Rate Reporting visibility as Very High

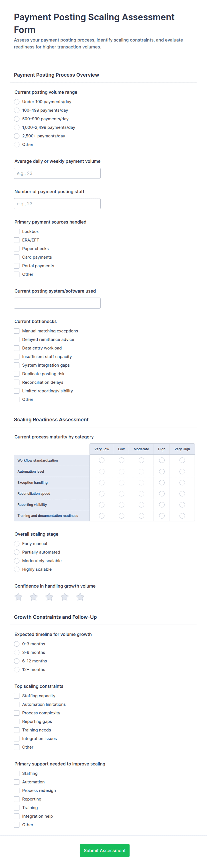click(182, 505)
